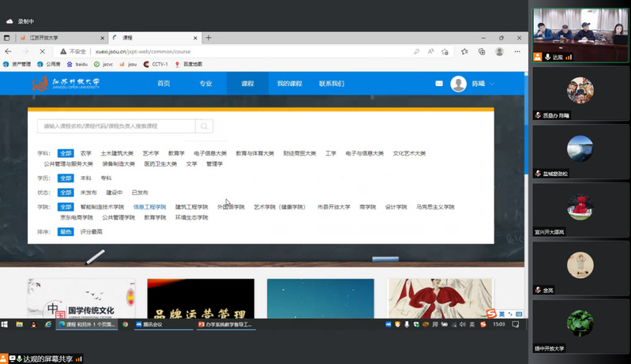Select 全部 in the 学院 filter row
This screenshot has height=364, width=631.
[x=66, y=207]
